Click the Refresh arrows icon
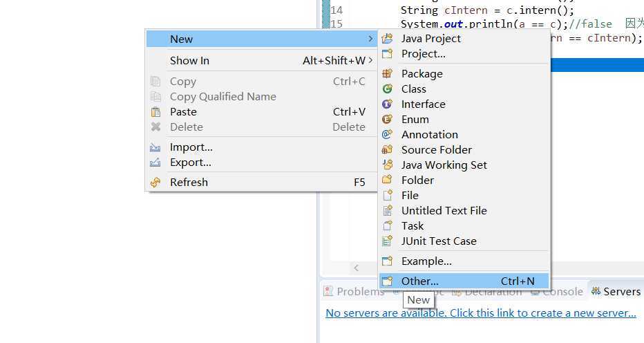Viewport: 644px width, 343px height. 155,182
